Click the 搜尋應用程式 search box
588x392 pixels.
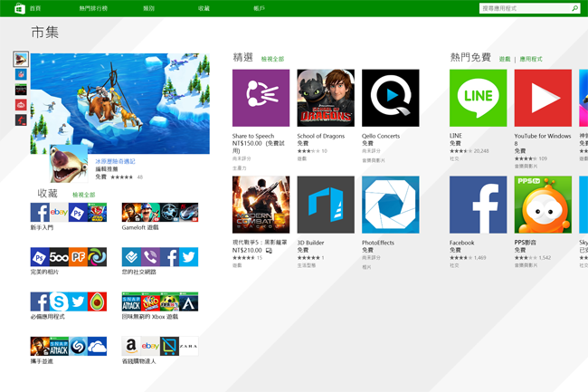tap(524, 8)
